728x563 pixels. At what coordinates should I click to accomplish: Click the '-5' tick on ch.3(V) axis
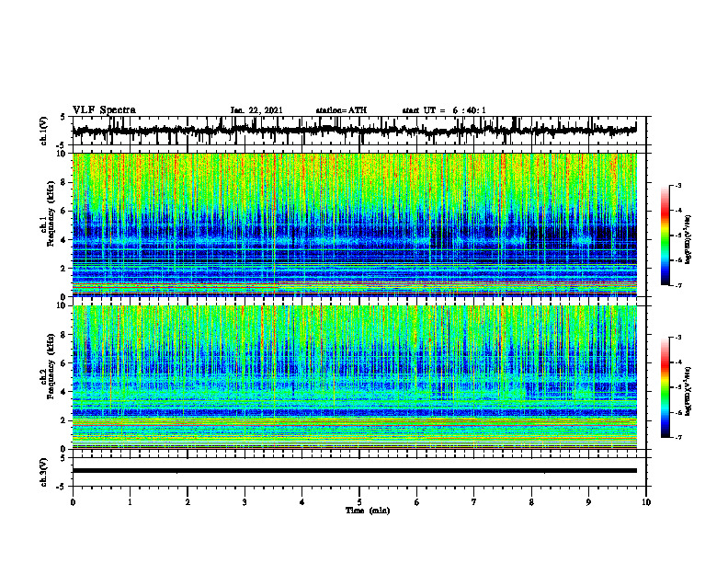[x=62, y=487]
